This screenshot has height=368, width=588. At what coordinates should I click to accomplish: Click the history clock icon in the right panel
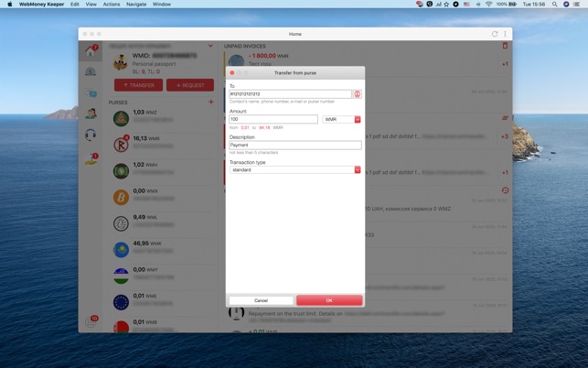click(x=505, y=190)
